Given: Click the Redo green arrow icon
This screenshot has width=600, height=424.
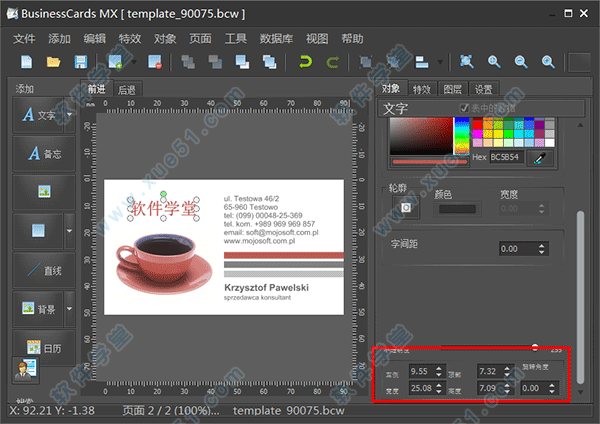Looking at the screenshot, I should click(x=333, y=62).
